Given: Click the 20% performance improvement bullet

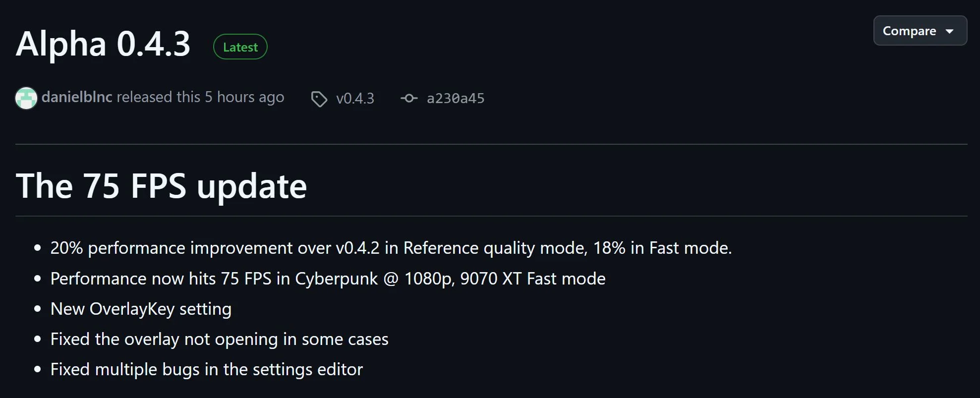Looking at the screenshot, I should click(x=391, y=248).
